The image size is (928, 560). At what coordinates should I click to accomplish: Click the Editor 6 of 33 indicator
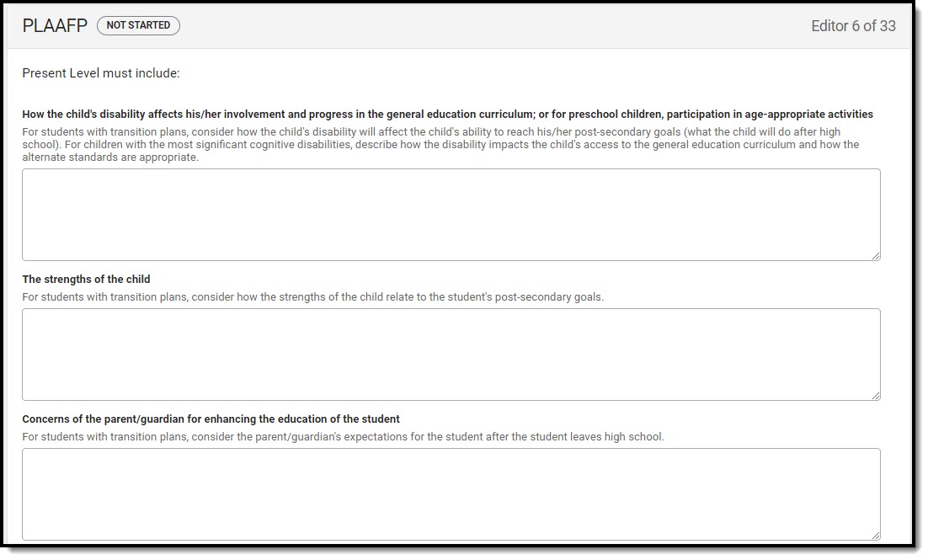tap(853, 26)
